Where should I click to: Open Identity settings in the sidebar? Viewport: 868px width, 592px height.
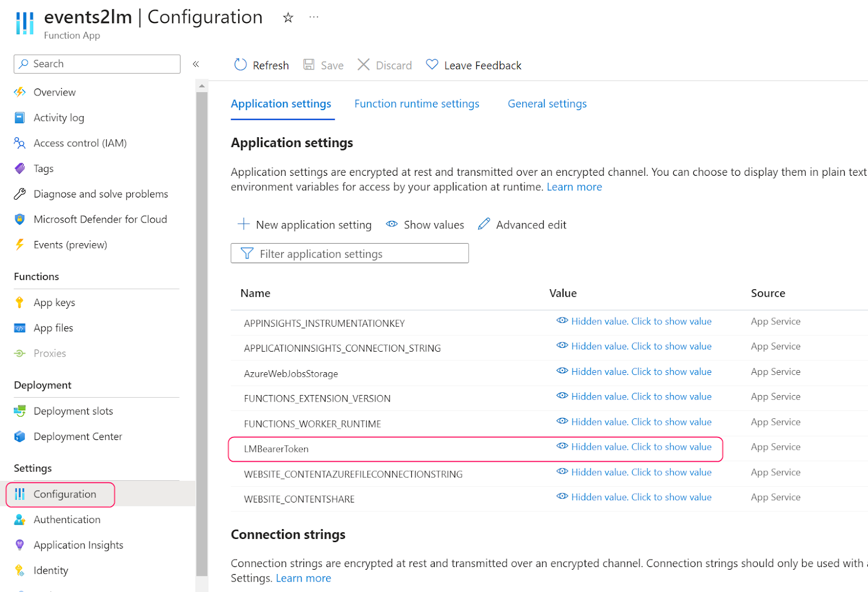click(x=51, y=570)
